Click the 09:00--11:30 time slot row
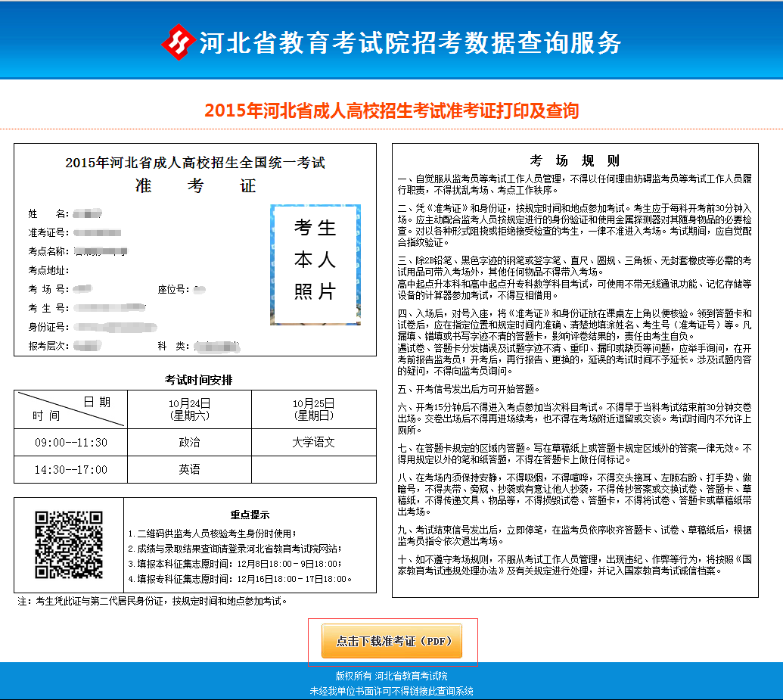 click(70, 442)
